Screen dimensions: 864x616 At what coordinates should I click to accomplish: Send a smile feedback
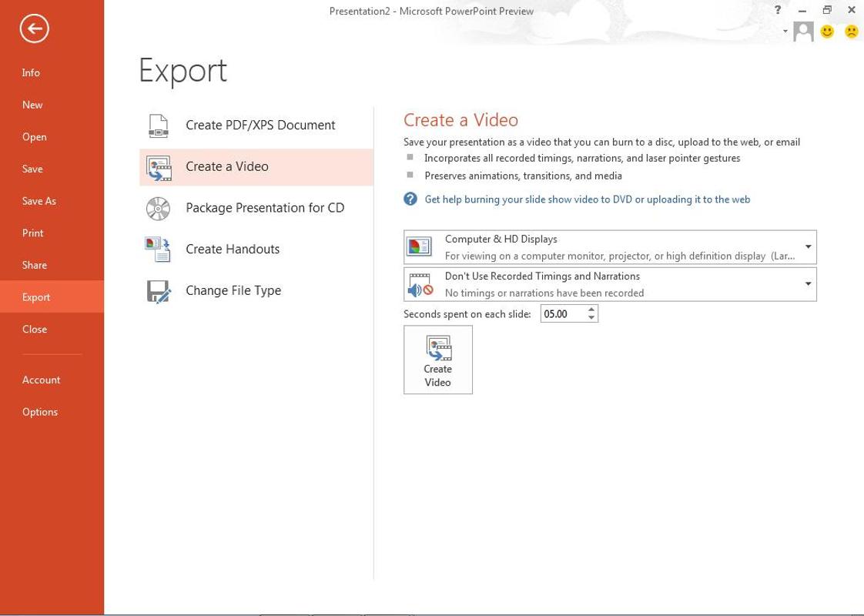[827, 32]
